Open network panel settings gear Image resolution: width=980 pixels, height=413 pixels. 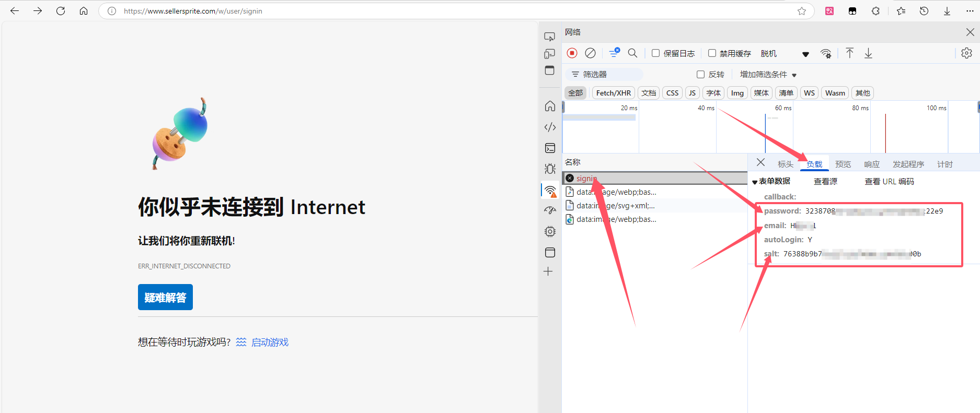click(966, 53)
